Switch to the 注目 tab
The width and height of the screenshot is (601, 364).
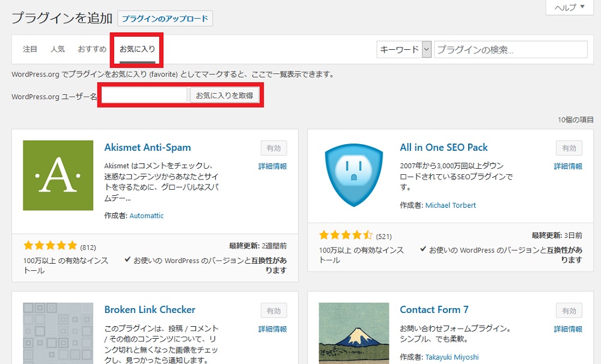click(30, 49)
